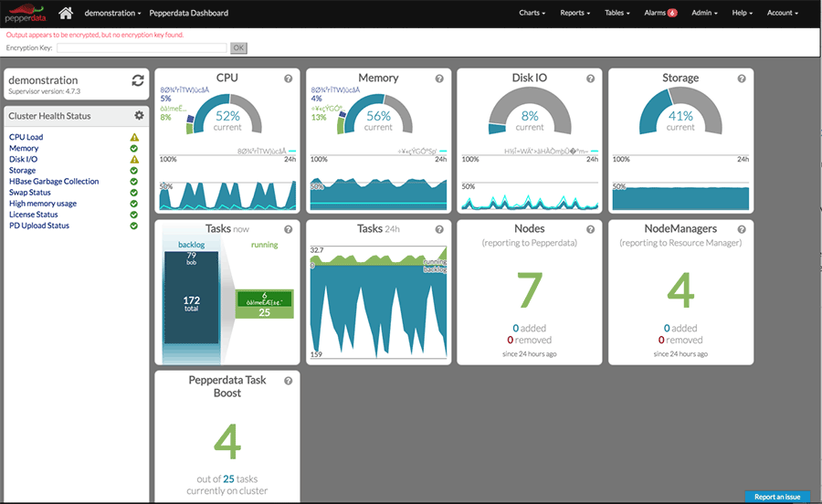Image resolution: width=822 pixels, height=504 pixels.
Task: Open help for the Storage card
Action: [x=742, y=79]
